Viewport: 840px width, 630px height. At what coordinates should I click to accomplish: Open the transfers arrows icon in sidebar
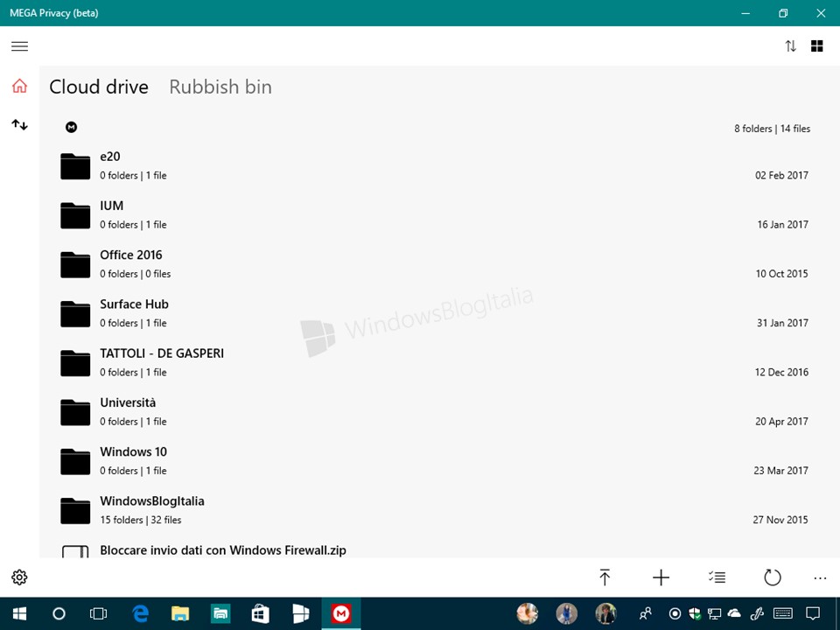click(20, 125)
